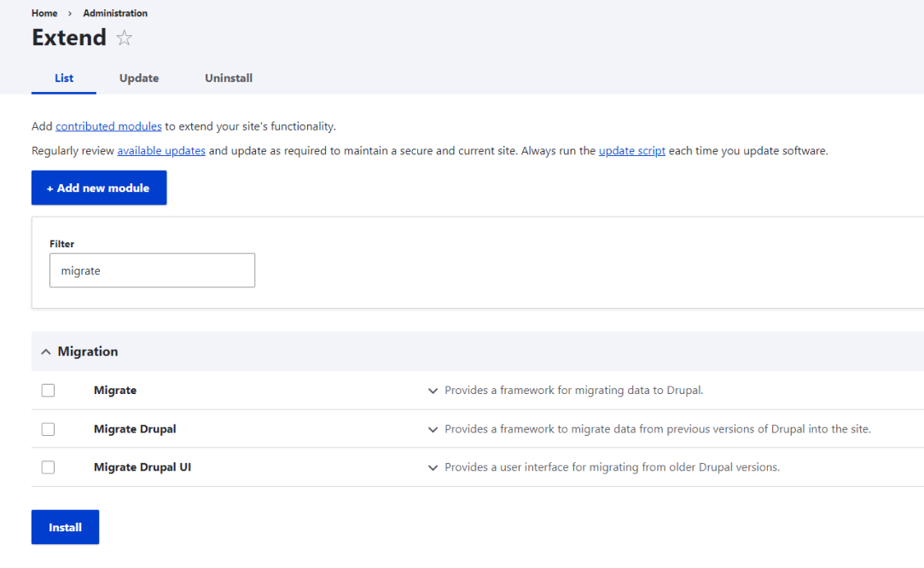Enable the Migrate Drupal checkbox

tap(48, 429)
